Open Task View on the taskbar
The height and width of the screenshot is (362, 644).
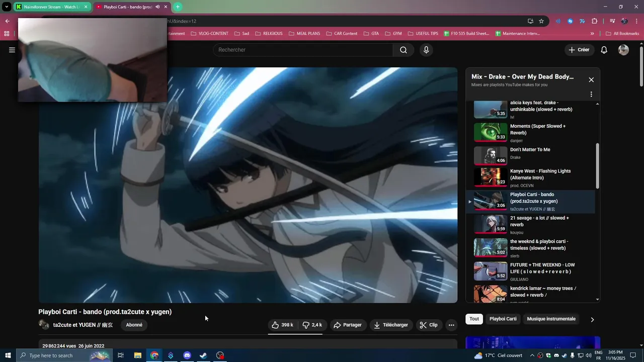(121, 355)
